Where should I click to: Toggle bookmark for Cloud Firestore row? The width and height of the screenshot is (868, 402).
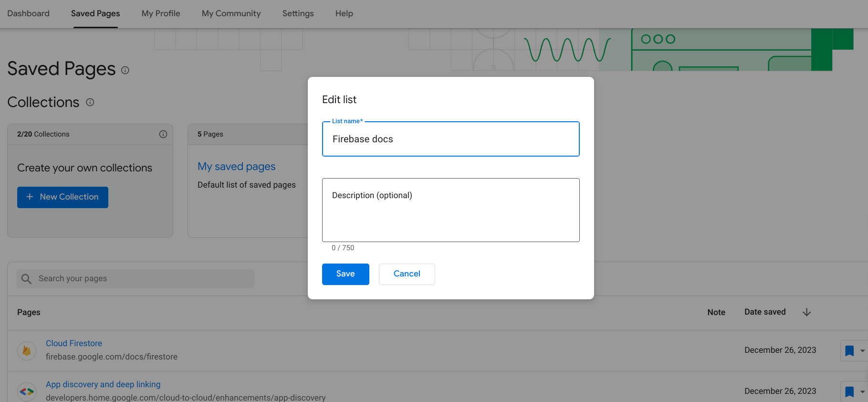click(x=849, y=351)
